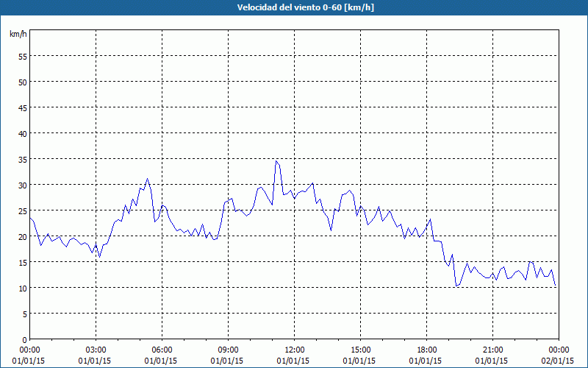
Task: Click the blue line peak just before 06:00
Action: tap(148, 179)
